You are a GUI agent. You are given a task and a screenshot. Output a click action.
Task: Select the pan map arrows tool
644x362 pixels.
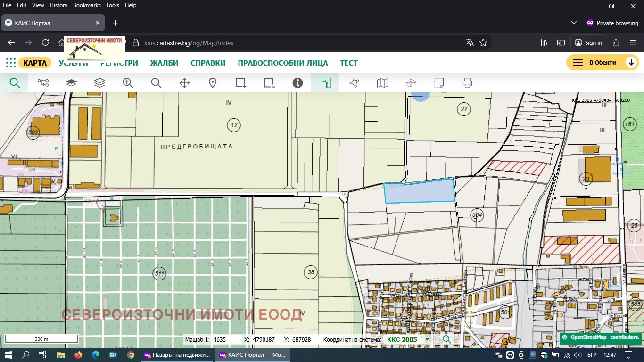coord(184,83)
